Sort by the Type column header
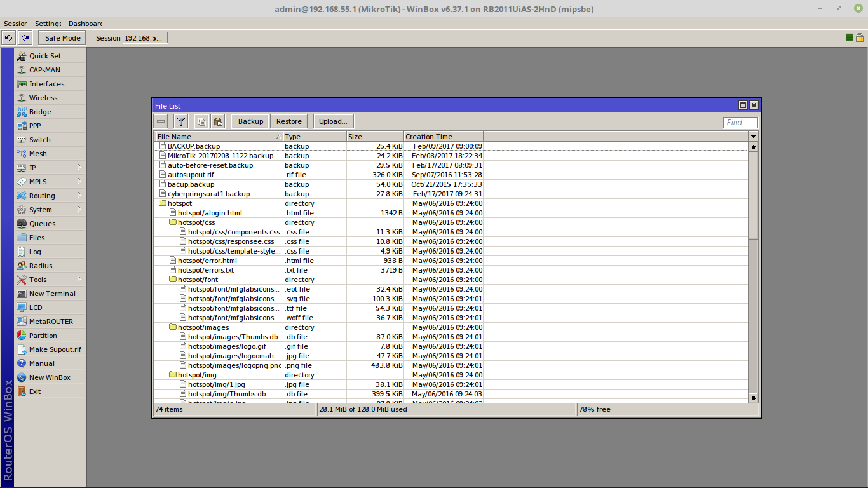 coord(315,137)
